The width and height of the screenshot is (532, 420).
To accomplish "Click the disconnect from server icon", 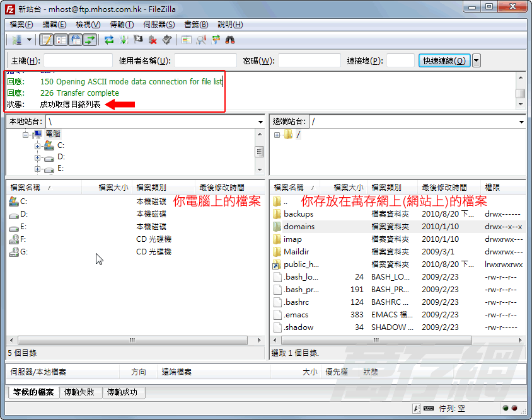I will tap(153, 40).
